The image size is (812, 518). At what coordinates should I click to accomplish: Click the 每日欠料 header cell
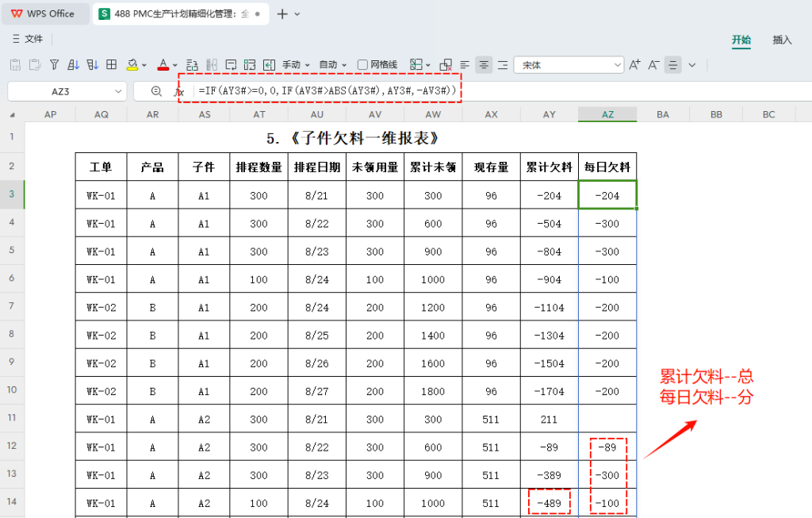click(x=607, y=167)
